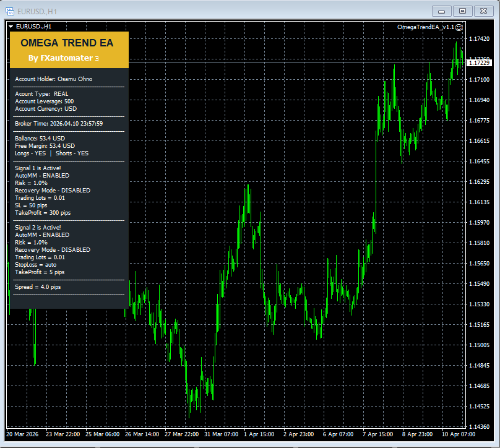The width and height of the screenshot is (500, 448).
Task: Click the Spread = 4.0 pips readout
Action: tap(38, 287)
